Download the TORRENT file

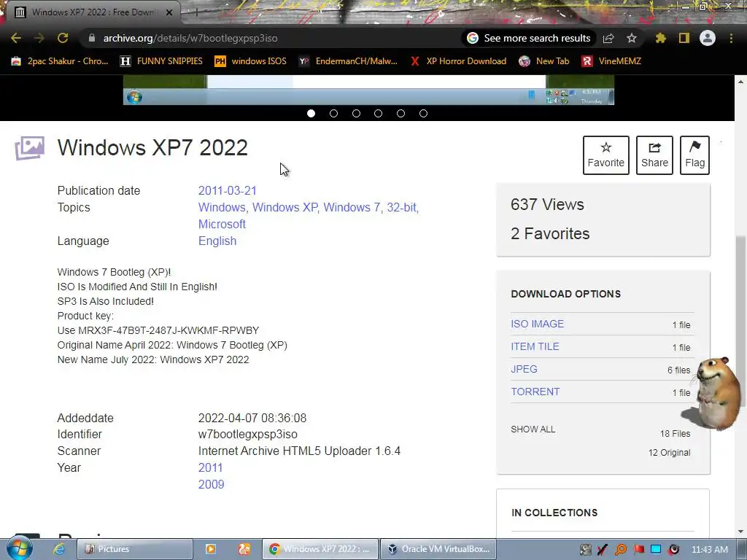click(x=535, y=392)
